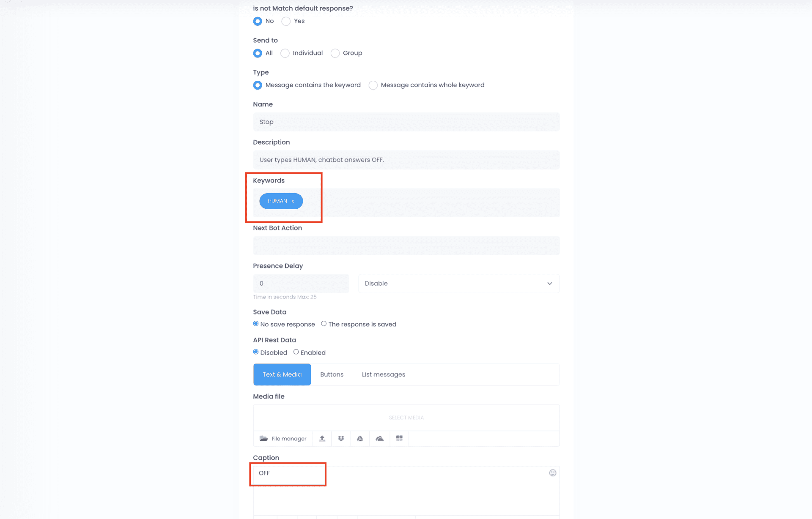
Task: Switch to the Text & Media tab
Action: click(282, 374)
